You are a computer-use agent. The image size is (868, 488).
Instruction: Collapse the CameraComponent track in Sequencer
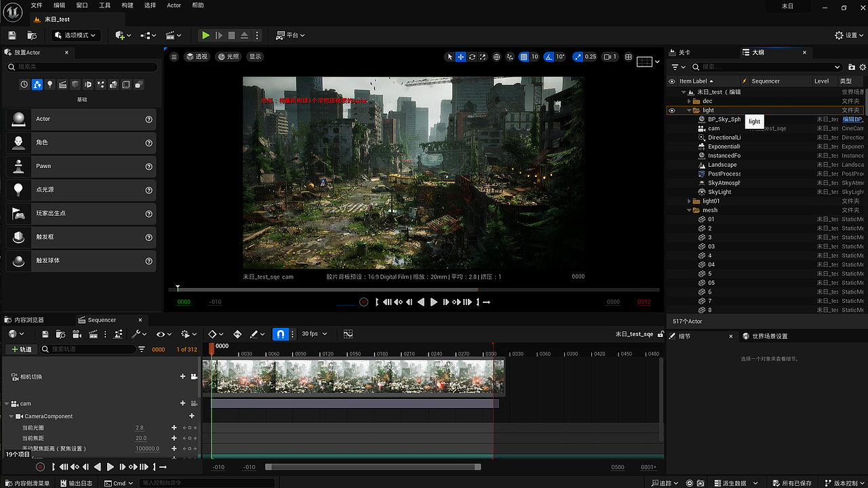click(12, 416)
